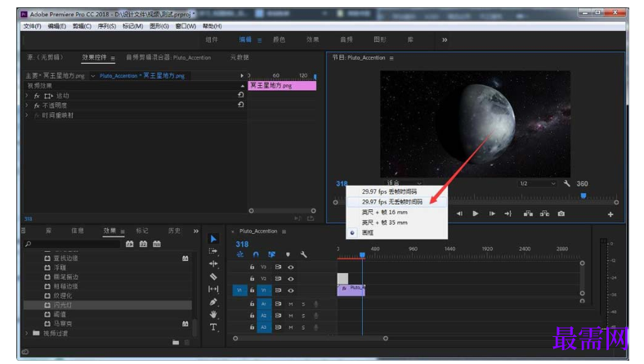Screen dimensions: 644x364
Task: Click the Go to Out point button
Action: click(508, 213)
